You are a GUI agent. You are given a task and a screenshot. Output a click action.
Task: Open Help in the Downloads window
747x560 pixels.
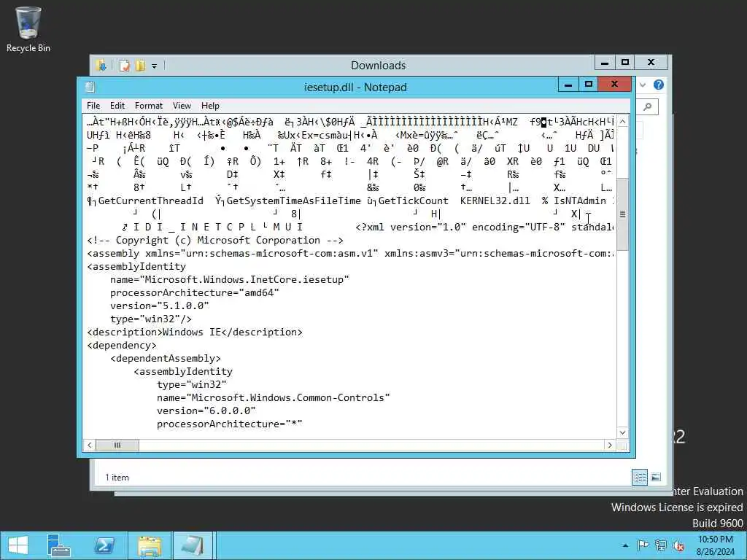point(659,85)
